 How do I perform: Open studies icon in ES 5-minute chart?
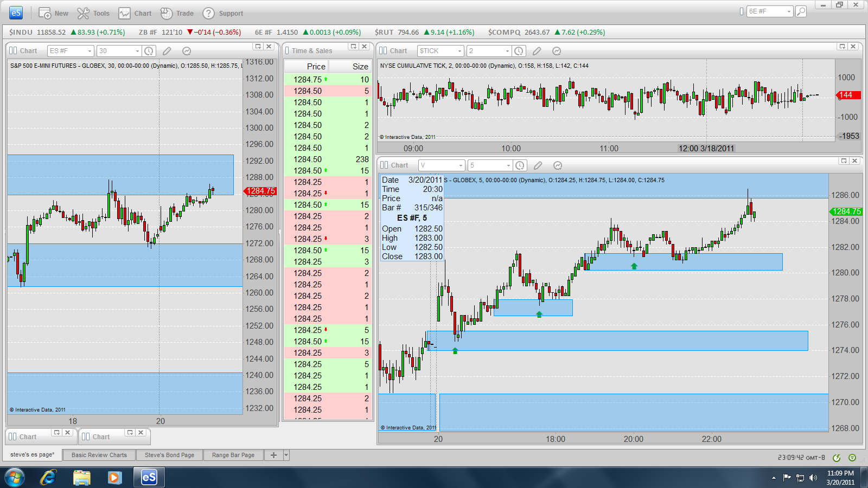pyautogui.click(x=558, y=165)
